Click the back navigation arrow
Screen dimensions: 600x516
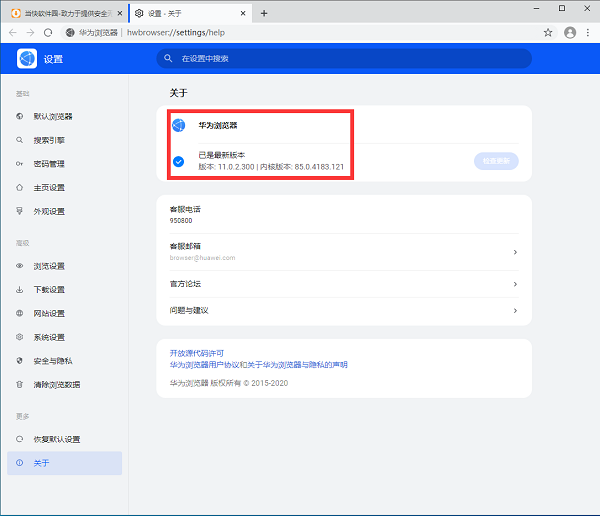pyautogui.click(x=13, y=33)
